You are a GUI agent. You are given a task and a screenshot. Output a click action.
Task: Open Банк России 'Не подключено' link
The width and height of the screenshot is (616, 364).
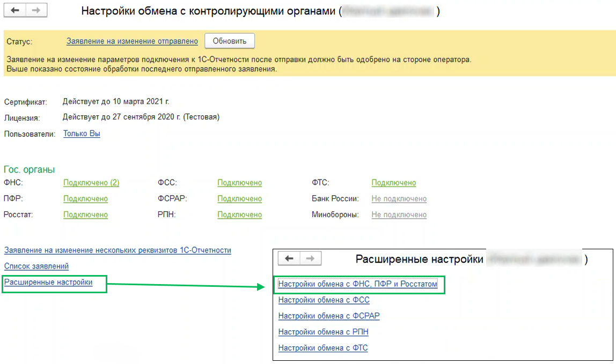[399, 199]
